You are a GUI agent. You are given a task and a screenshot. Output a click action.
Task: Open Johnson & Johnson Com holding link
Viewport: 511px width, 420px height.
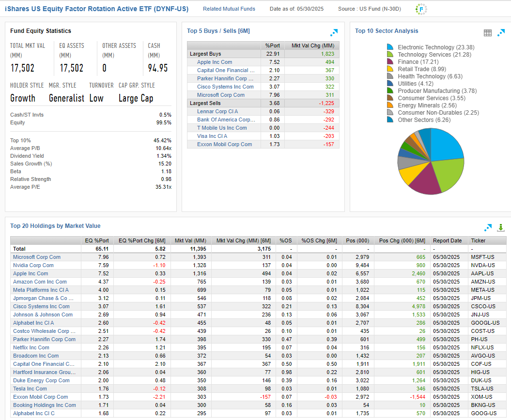coord(43,315)
